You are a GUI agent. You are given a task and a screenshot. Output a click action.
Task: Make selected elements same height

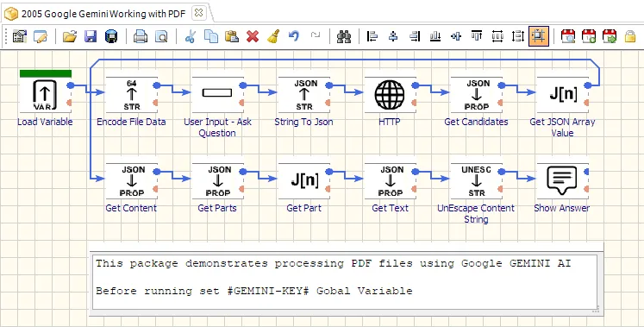518,36
